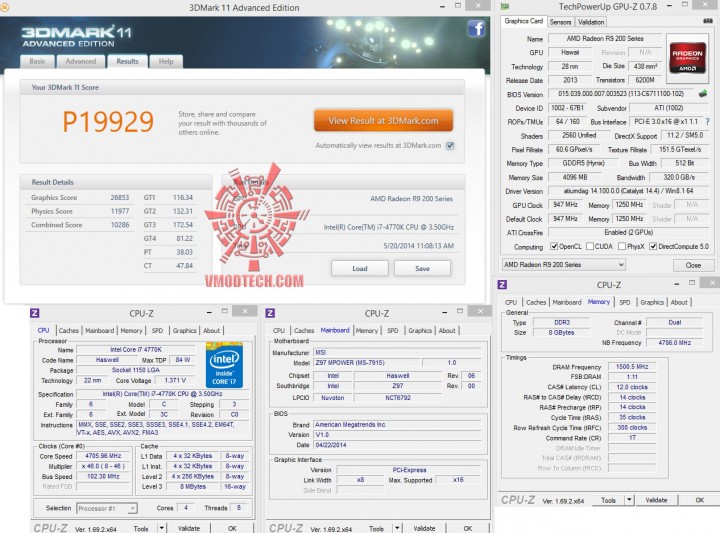Image resolution: width=720 pixels, height=533 pixels.
Task: Select the Results tab in 3DMark
Action: [127, 61]
